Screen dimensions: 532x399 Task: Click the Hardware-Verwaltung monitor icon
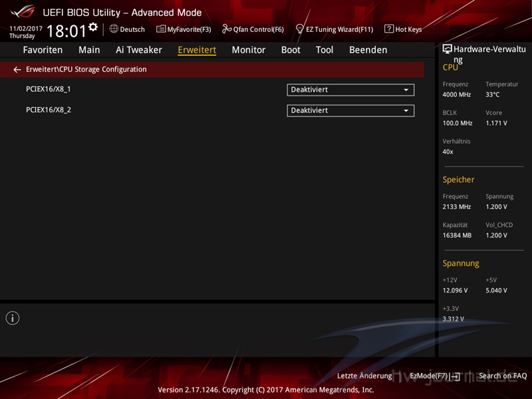448,49
